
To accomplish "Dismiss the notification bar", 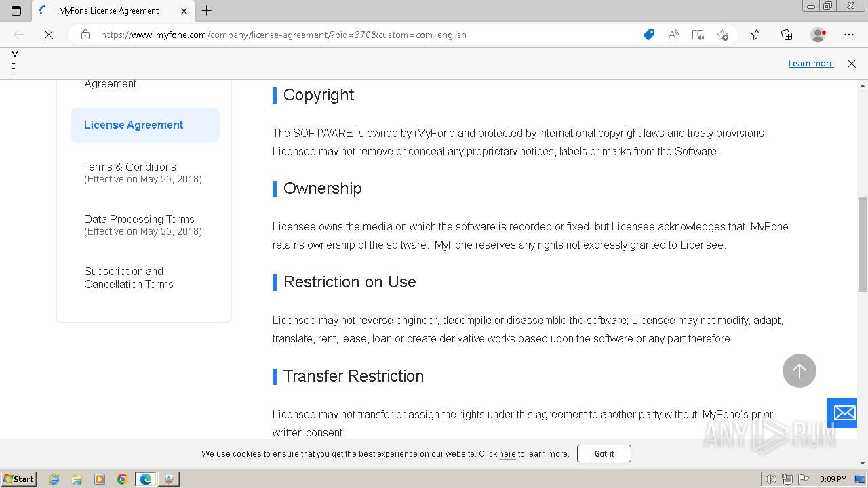I will point(852,64).
